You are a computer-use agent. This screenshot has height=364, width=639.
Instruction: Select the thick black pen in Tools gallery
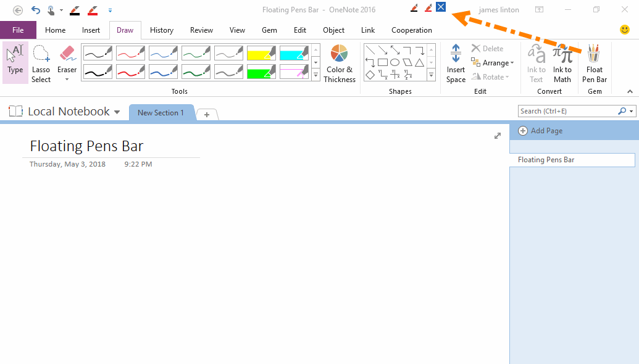click(x=98, y=72)
